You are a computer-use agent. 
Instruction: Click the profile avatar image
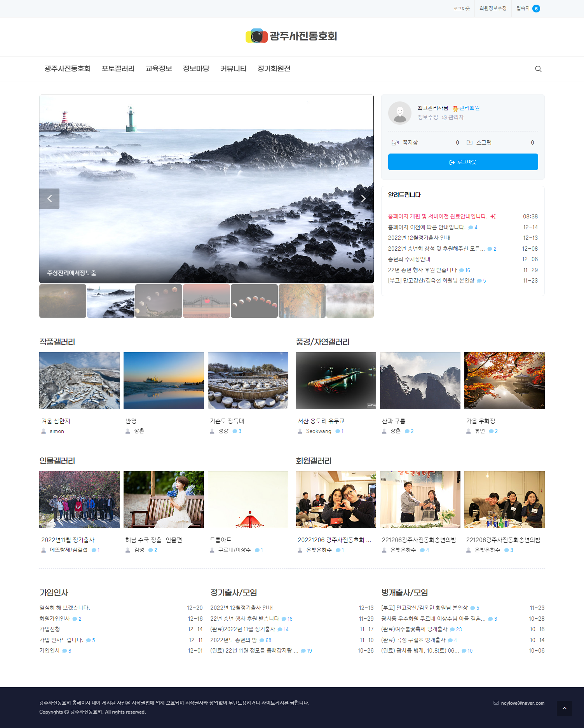(x=399, y=113)
